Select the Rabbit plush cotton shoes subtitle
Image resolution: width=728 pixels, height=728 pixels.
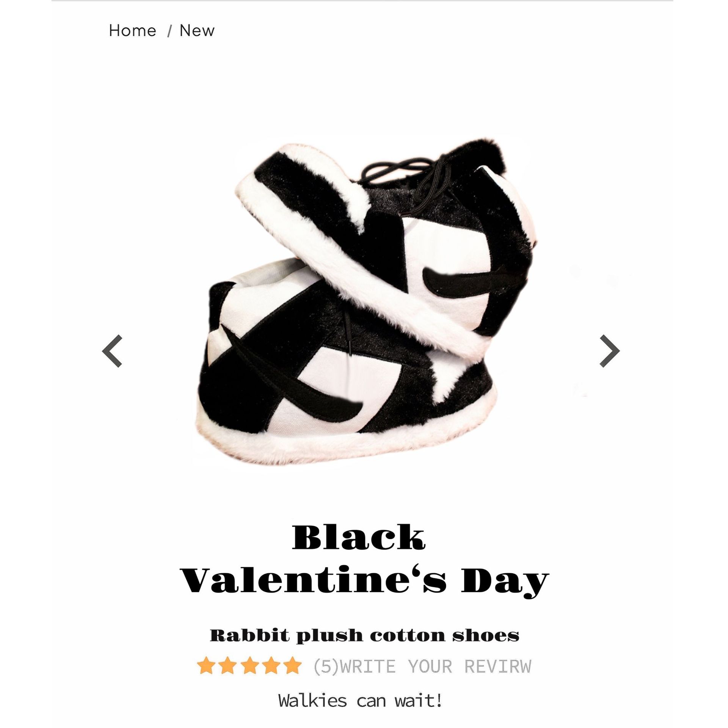[x=364, y=635]
